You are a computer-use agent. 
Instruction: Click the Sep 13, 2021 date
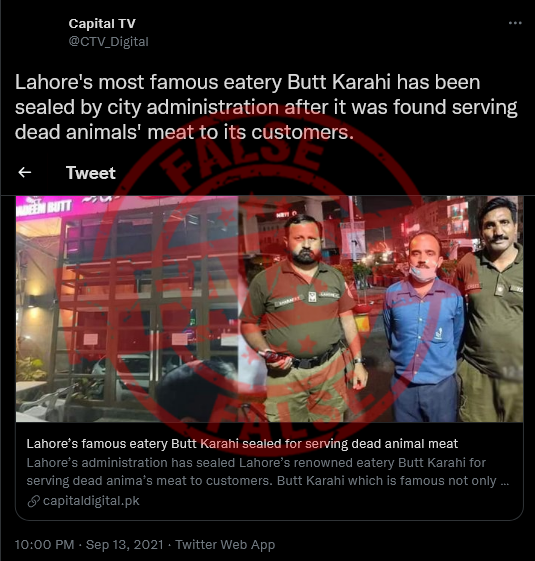[125, 545]
